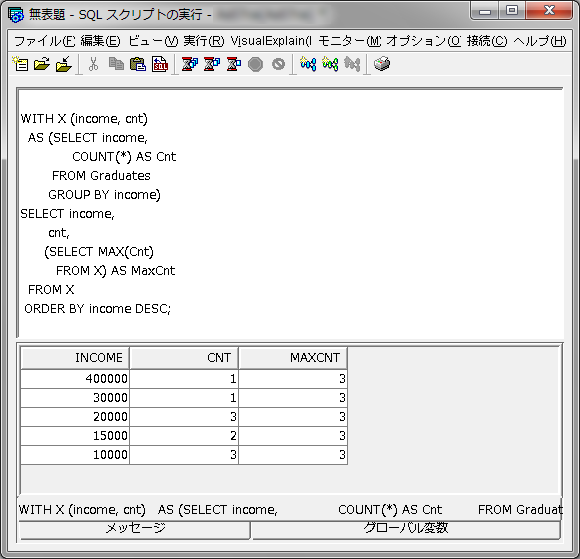Click the 'ORDER BY income DESC;' line
The width and height of the screenshot is (580, 559).
click(97, 309)
